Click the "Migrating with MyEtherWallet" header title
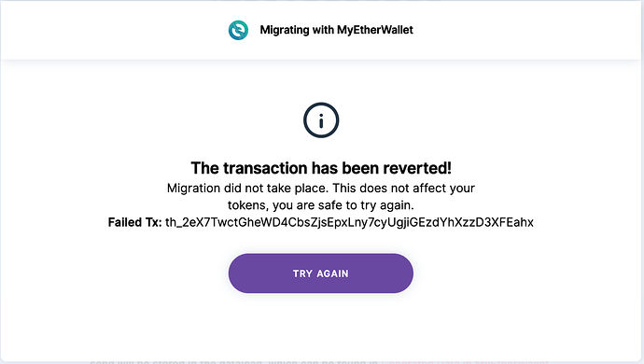This screenshot has width=644, height=364. point(336,30)
